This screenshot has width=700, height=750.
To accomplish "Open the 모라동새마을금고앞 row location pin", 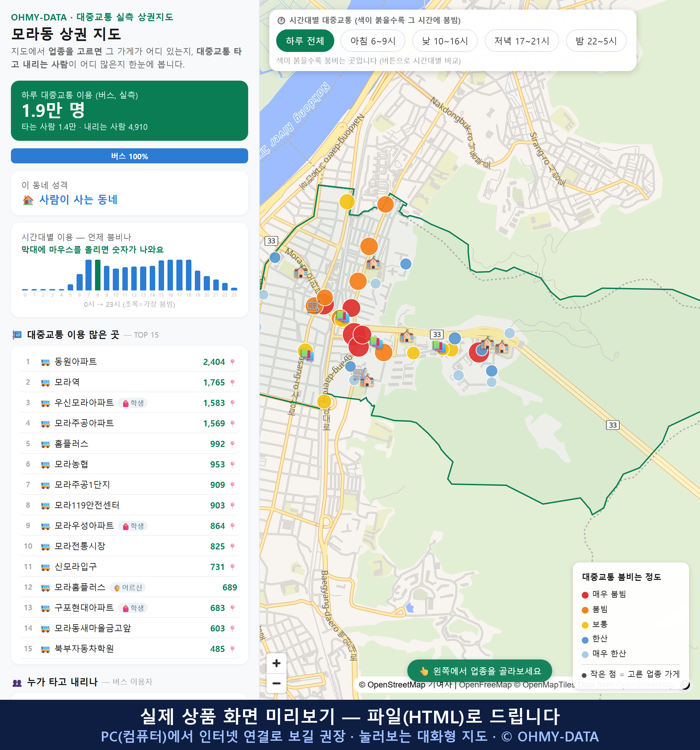I will click(x=232, y=628).
